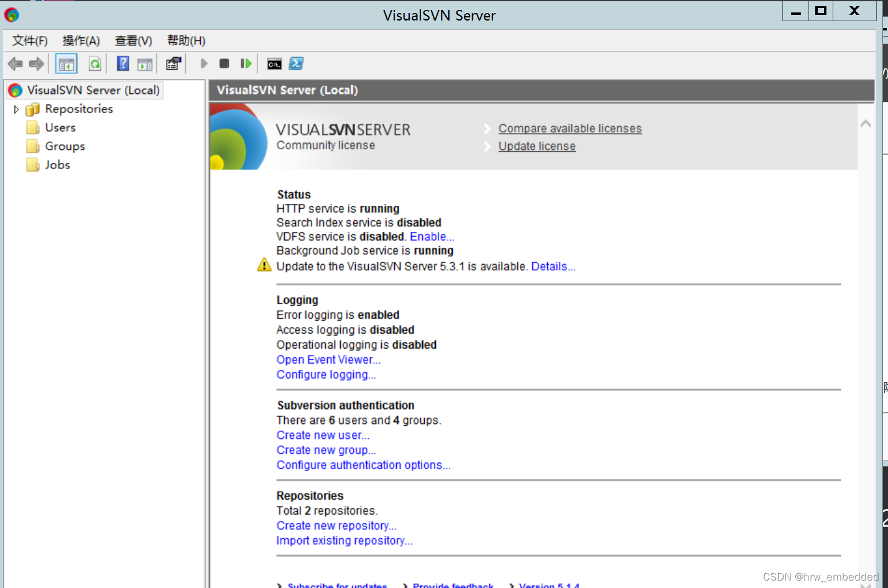
Task: Click 'Access logging is disabled' text
Action: pyautogui.click(x=345, y=330)
